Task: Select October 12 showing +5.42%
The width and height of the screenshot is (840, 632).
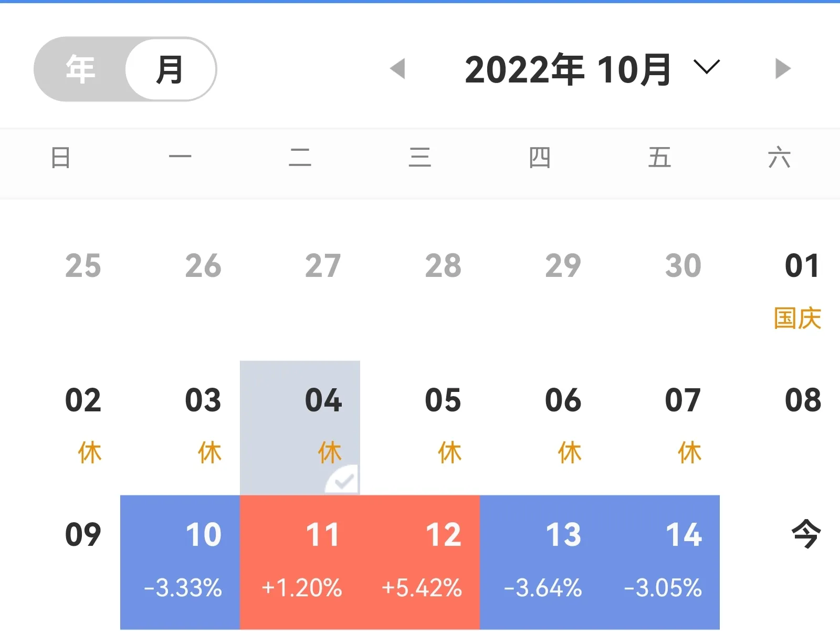Action: coord(420,561)
